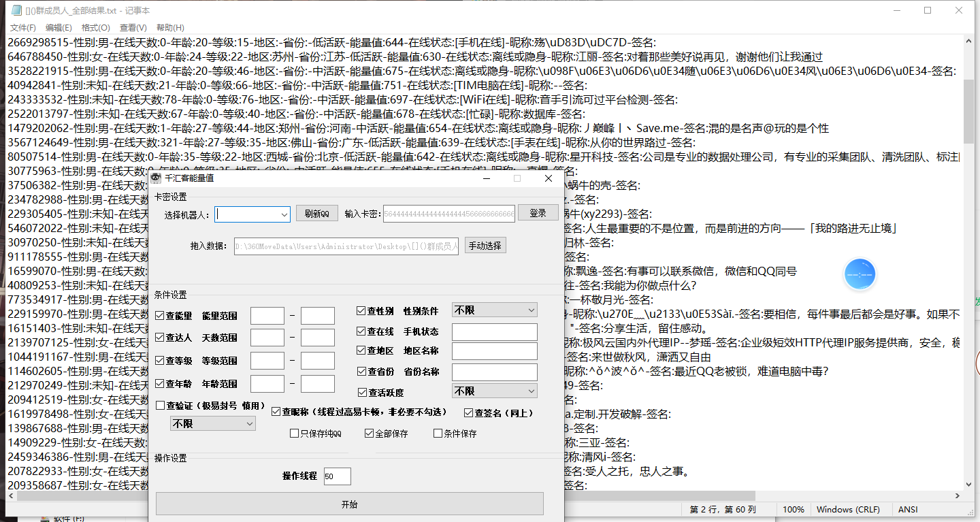
Task: Click Notepad scrollbar up arrow
Action: pyautogui.click(x=969, y=42)
